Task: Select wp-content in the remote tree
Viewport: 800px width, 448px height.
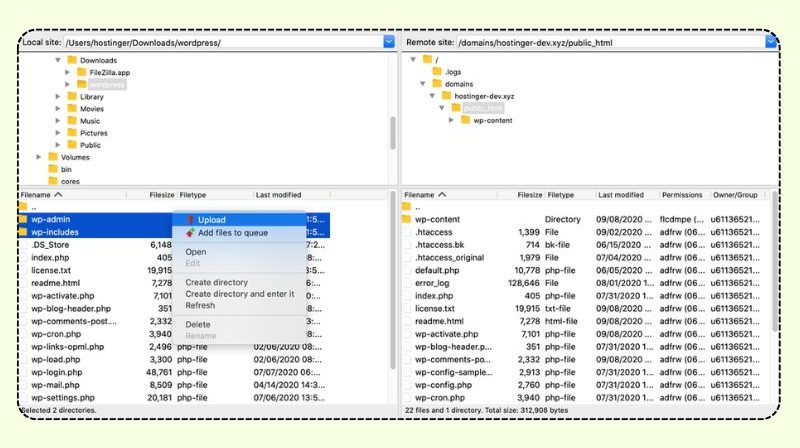Action: point(493,120)
